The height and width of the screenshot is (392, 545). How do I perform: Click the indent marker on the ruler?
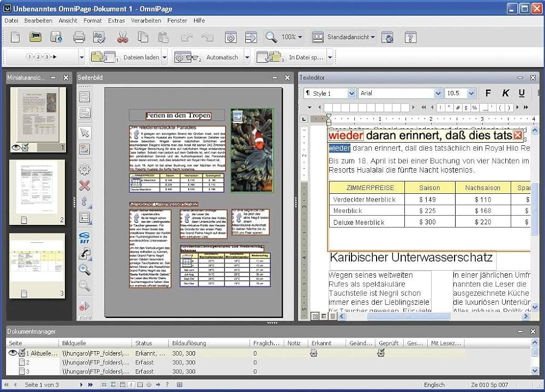pyautogui.click(x=329, y=119)
